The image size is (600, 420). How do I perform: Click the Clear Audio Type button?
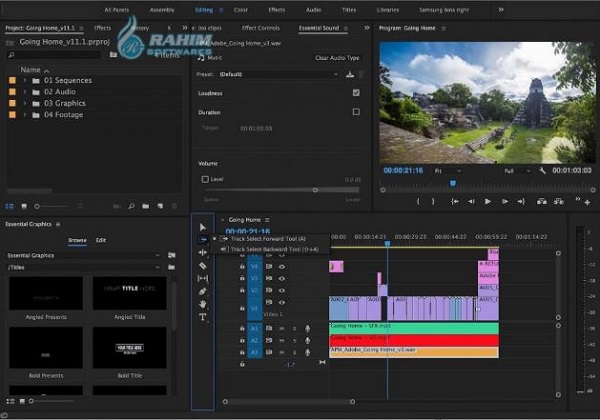pyautogui.click(x=335, y=58)
